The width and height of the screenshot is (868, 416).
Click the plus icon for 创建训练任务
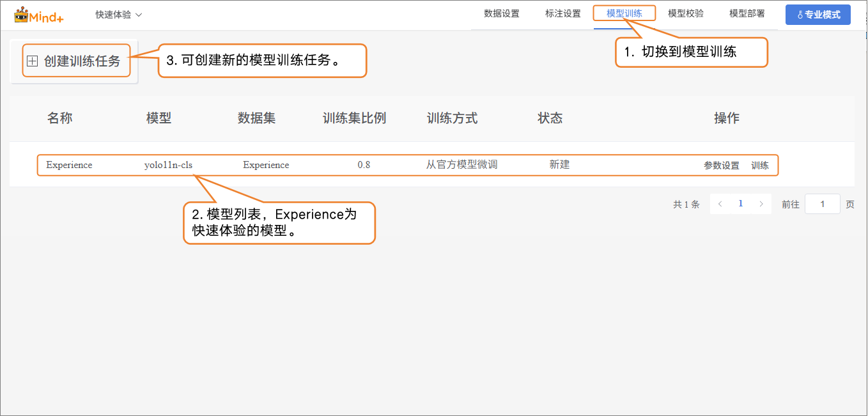coord(33,61)
